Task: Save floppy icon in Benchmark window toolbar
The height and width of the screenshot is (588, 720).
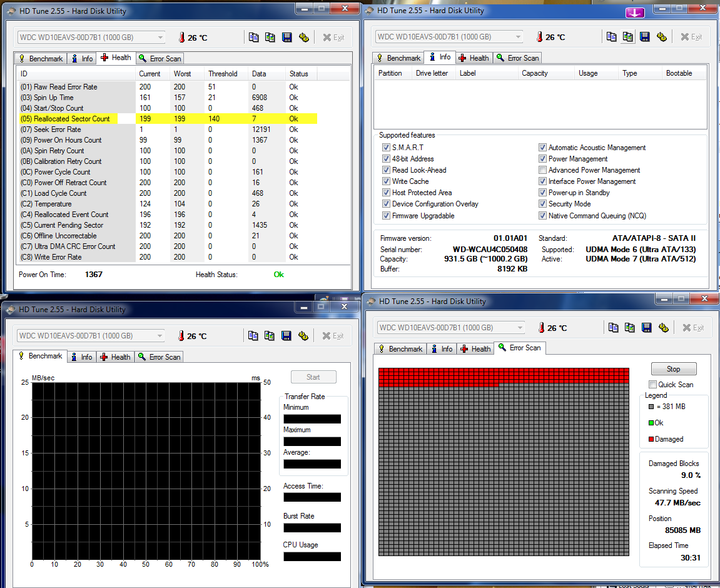Action: 286,335
